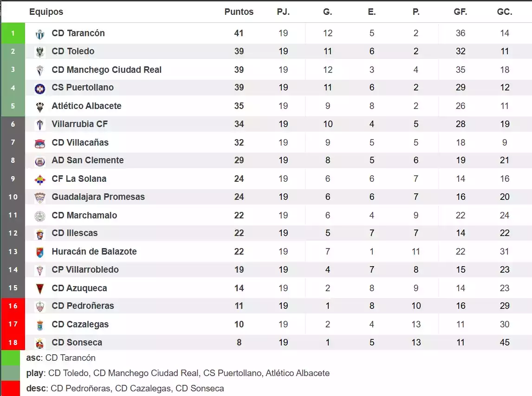
Task: Sort table by the Puntos column header
Action: coord(239,12)
